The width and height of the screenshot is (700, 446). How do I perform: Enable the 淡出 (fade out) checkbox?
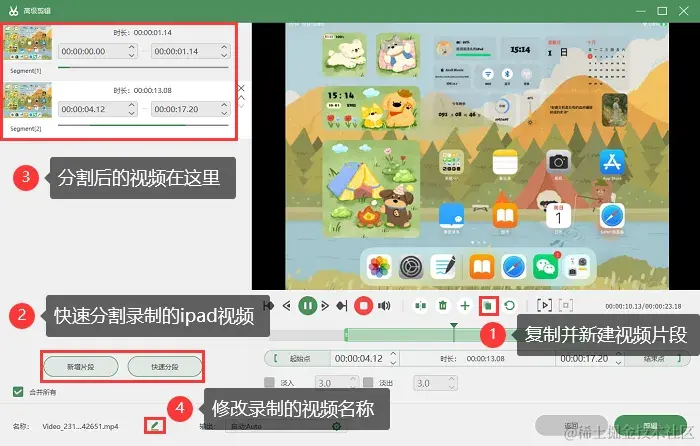tap(368, 382)
